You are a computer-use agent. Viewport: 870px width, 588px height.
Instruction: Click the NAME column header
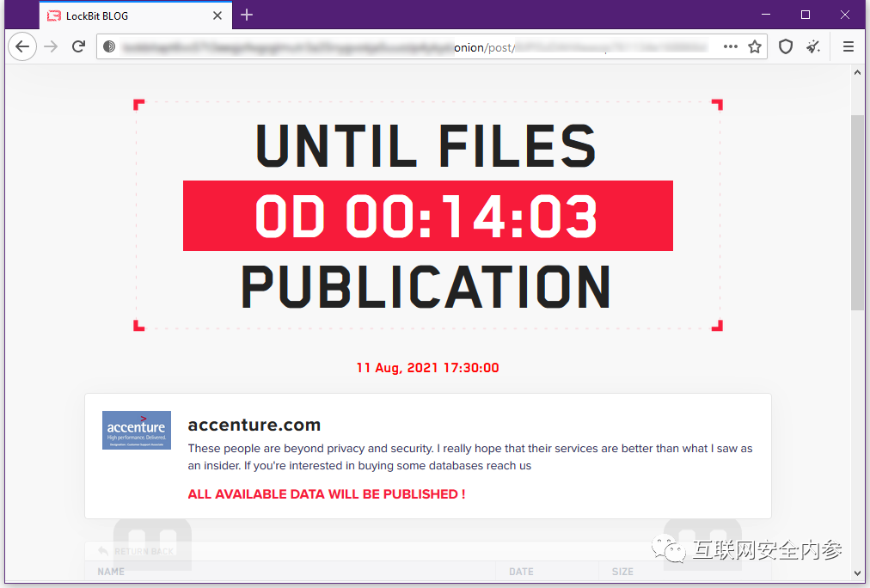111,572
